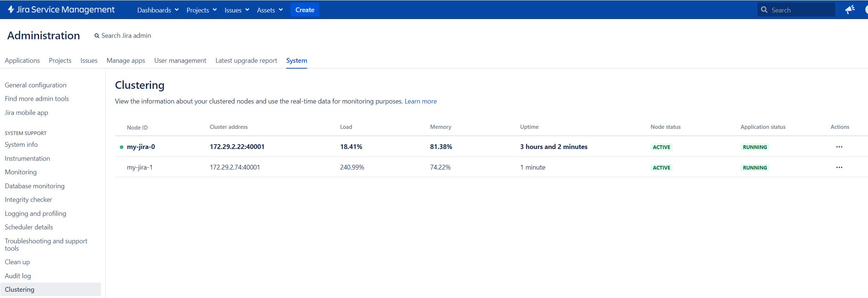Open Latest upgrade report tab
868x298 pixels.
[246, 61]
